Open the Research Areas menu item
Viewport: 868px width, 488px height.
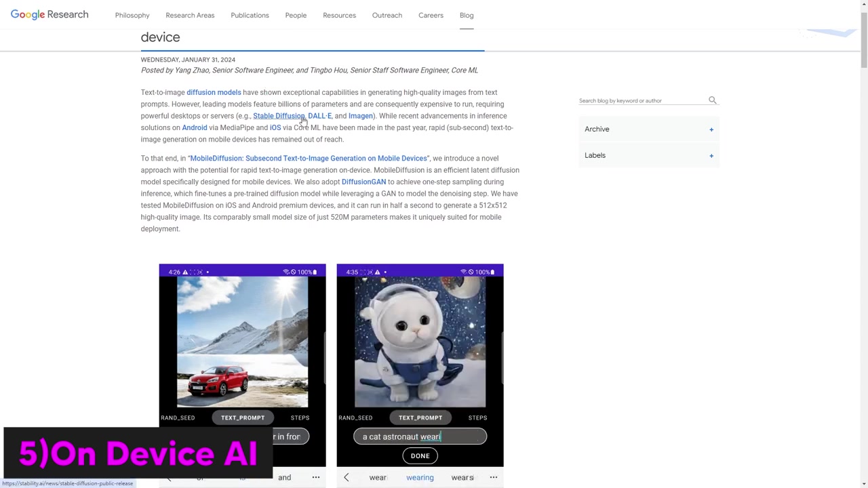(x=190, y=15)
